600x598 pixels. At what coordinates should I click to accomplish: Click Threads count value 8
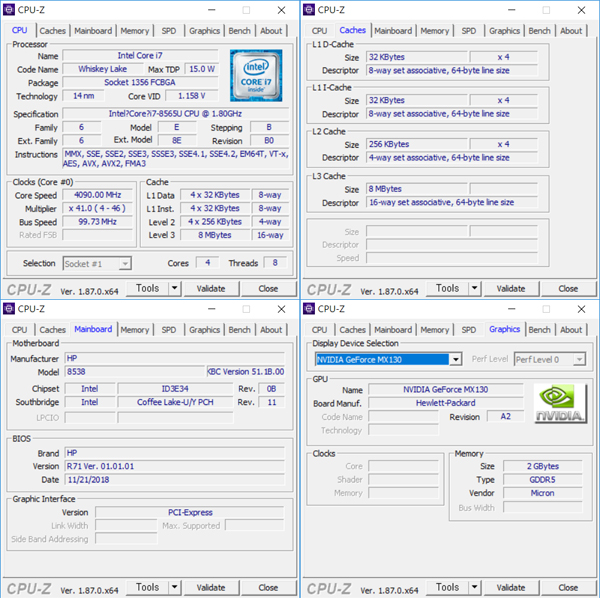pos(275,263)
